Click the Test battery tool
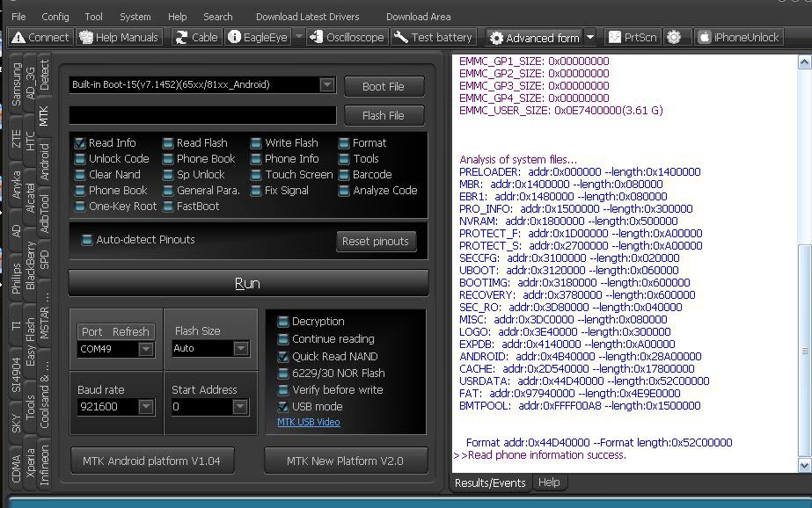Image resolution: width=812 pixels, height=508 pixels. point(433,37)
